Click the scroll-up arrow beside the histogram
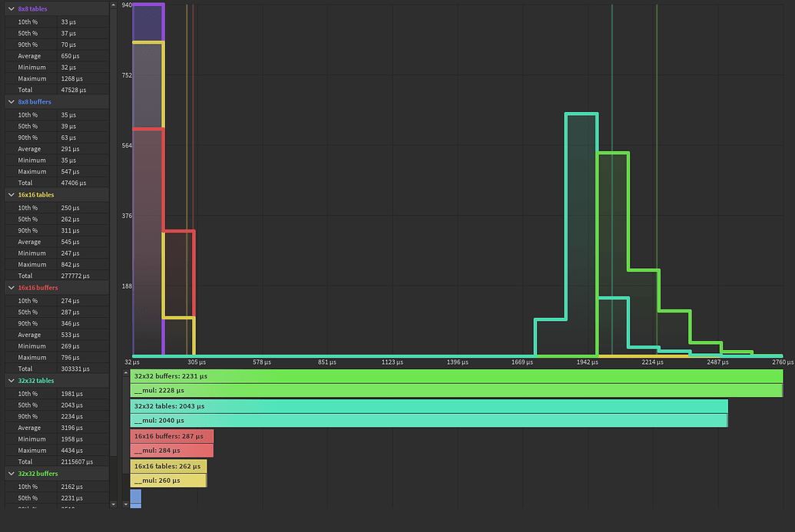The width and height of the screenshot is (795, 532). 114,5
